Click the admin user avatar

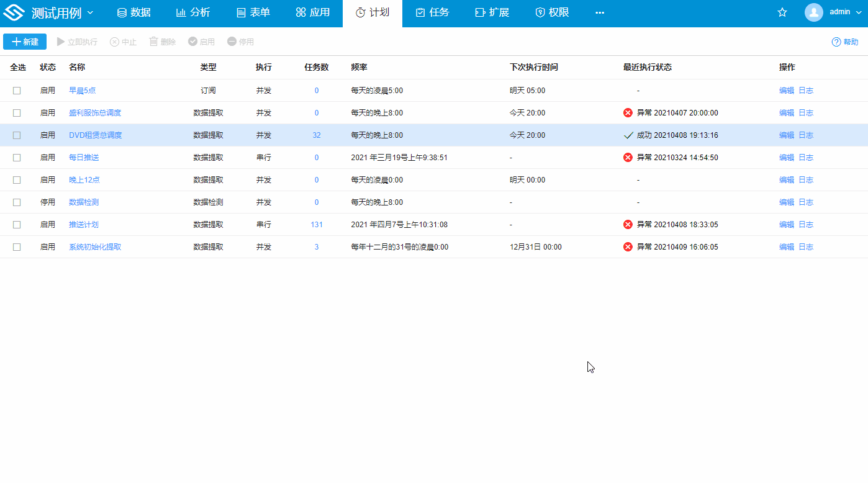click(813, 12)
